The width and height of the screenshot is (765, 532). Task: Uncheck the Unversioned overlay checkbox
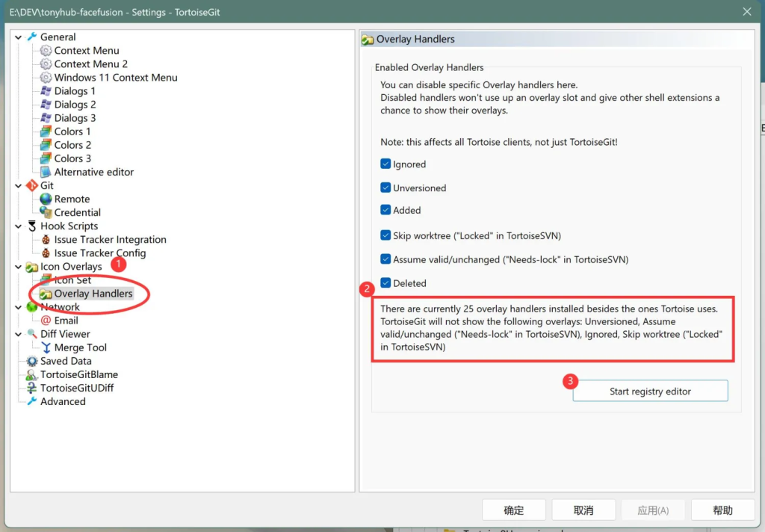pos(385,188)
